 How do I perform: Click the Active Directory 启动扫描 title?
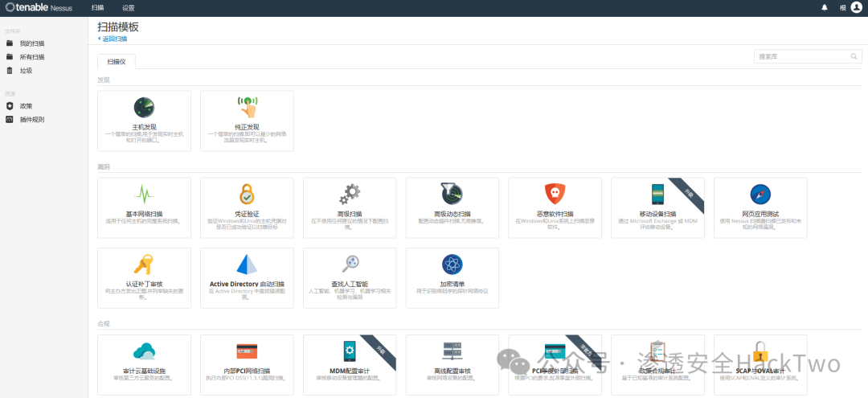coord(247,284)
